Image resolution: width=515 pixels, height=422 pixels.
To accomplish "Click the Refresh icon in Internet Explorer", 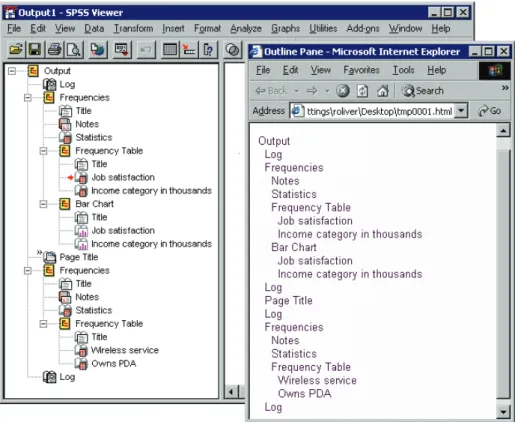I will [362, 91].
